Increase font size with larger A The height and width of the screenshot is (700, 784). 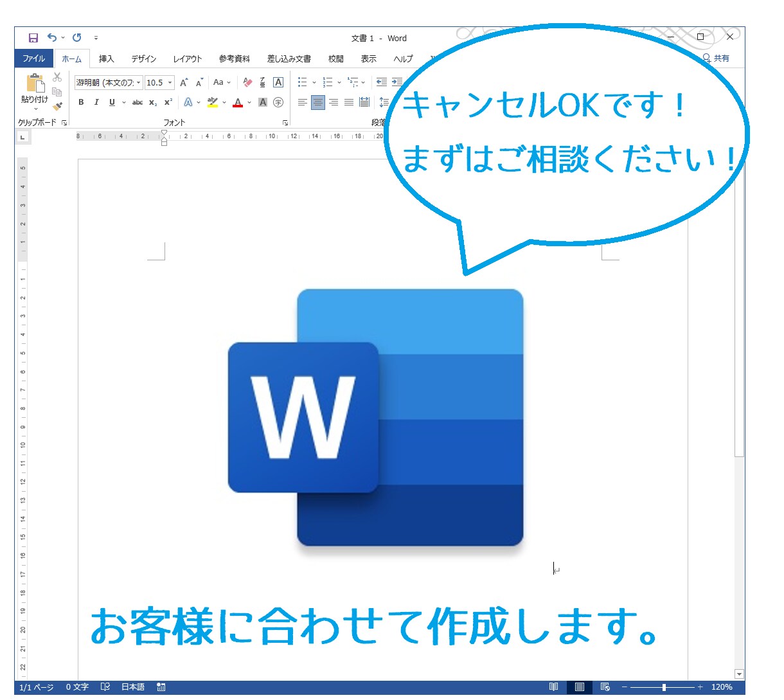184,82
